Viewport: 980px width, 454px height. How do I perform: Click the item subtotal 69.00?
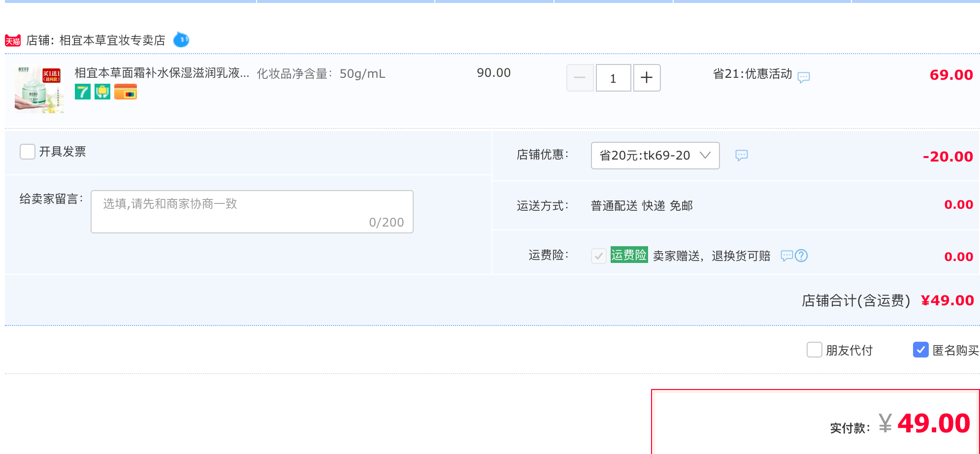[x=951, y=75]
